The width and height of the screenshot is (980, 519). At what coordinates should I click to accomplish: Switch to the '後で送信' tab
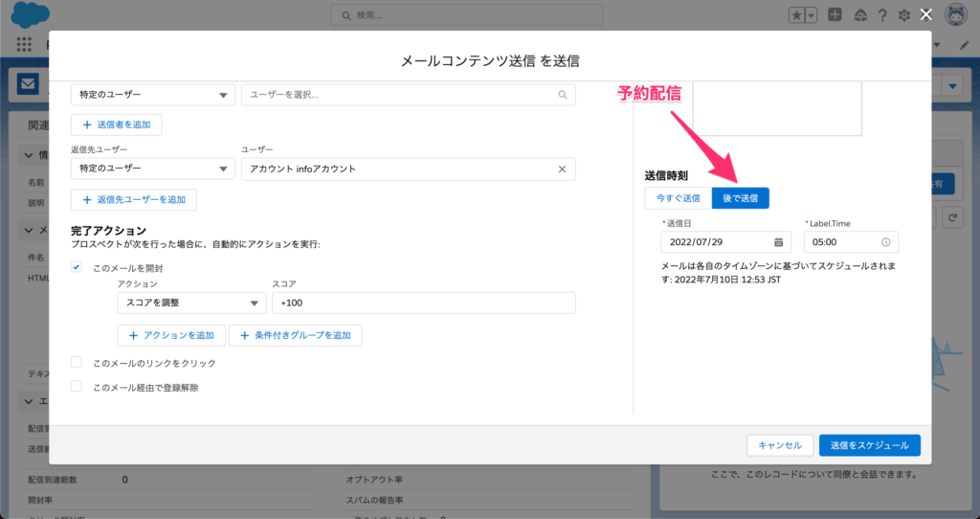tap(740, 197)
